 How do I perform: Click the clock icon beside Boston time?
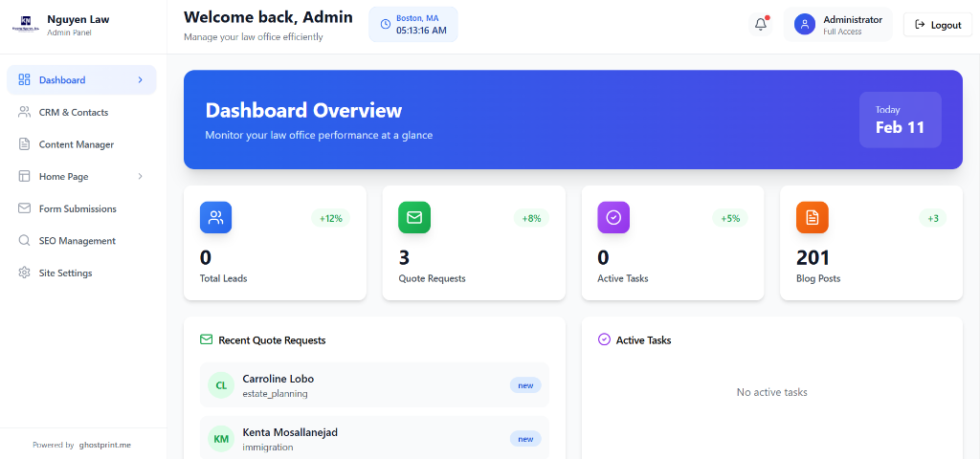point(386,24)
